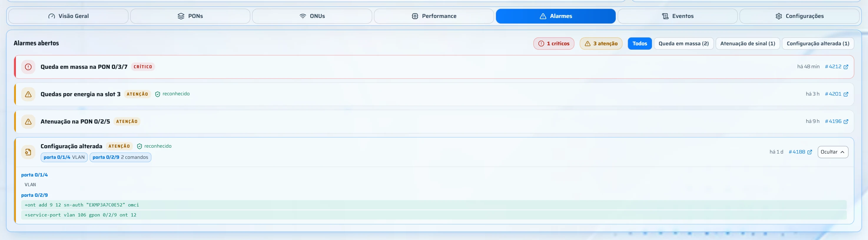
Task: Click the porta 0/1/4 VLAN chip
Action: (64, 157)
